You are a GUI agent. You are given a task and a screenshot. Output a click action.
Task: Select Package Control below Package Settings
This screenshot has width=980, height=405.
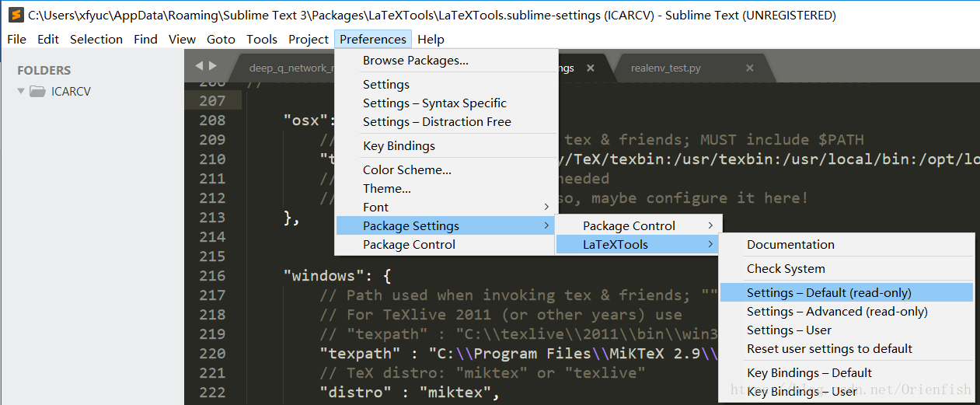click(x=446, y=244)
